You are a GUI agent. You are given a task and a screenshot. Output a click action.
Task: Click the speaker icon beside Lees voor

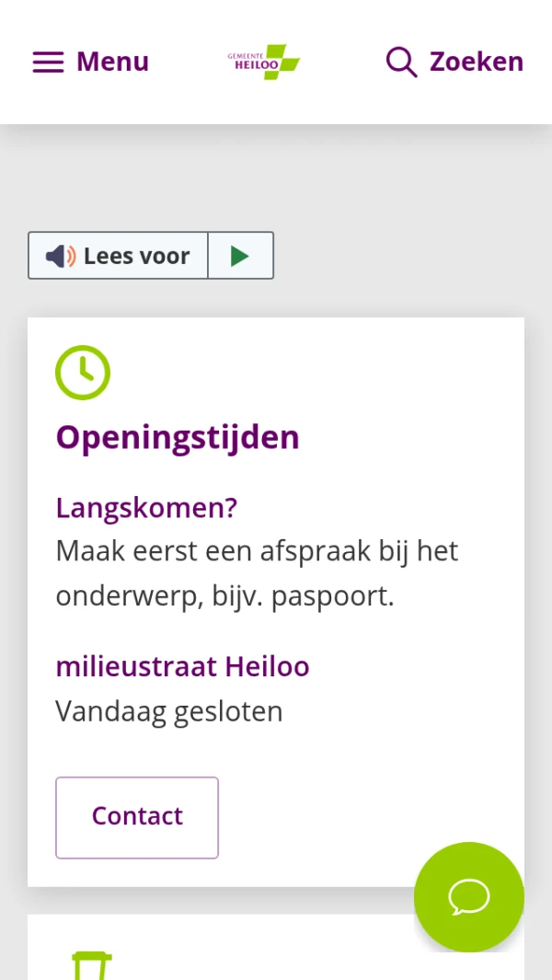61,256
